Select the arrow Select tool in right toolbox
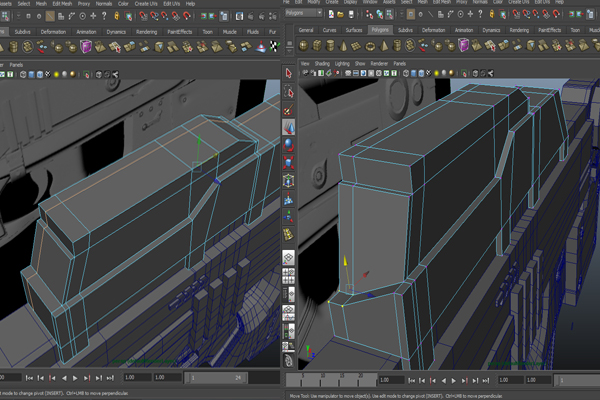This screenshot has height=400, width=600. click(289, 73)
